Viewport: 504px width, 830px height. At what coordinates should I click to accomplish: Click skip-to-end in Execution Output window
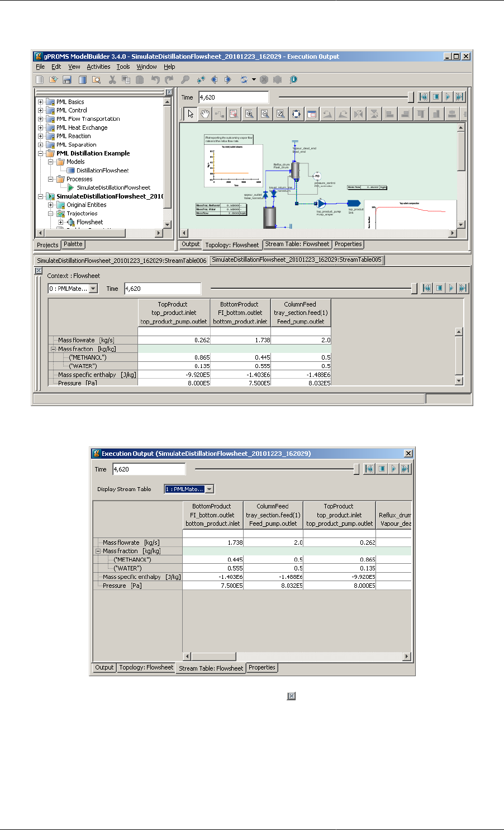(406, 469)
